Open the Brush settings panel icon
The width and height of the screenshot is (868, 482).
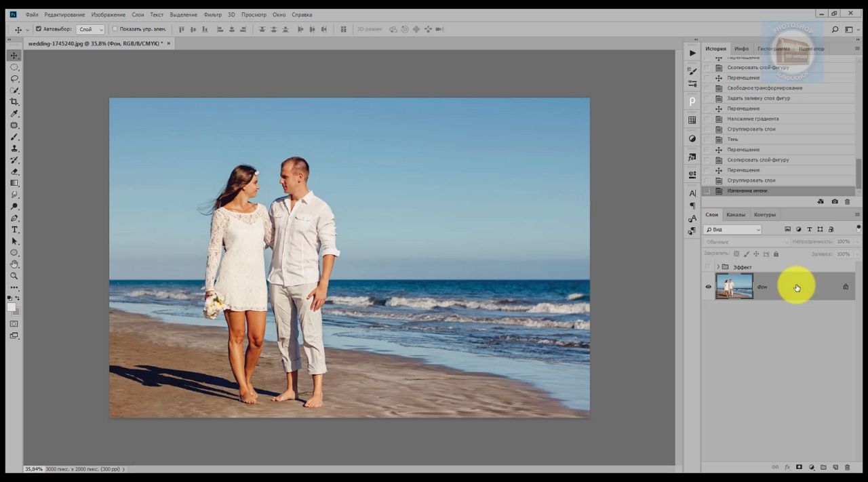click(x=692, y=71)
